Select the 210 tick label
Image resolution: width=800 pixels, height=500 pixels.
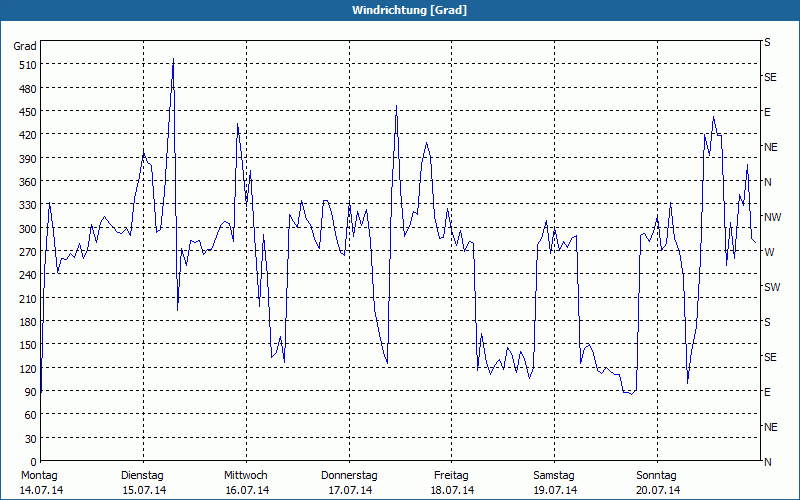click(28, 298)
